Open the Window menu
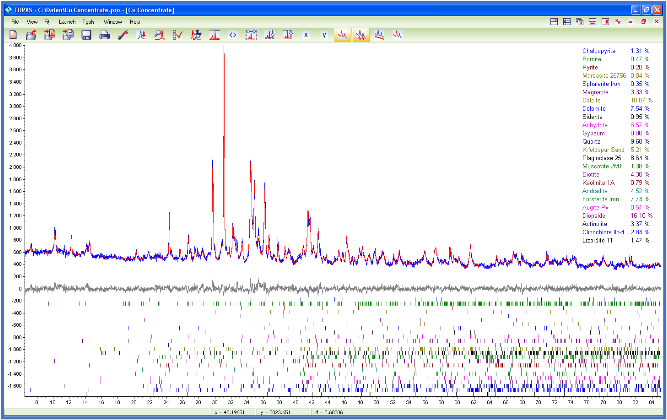This screenshot has height=420, width=667. [113, 20]
